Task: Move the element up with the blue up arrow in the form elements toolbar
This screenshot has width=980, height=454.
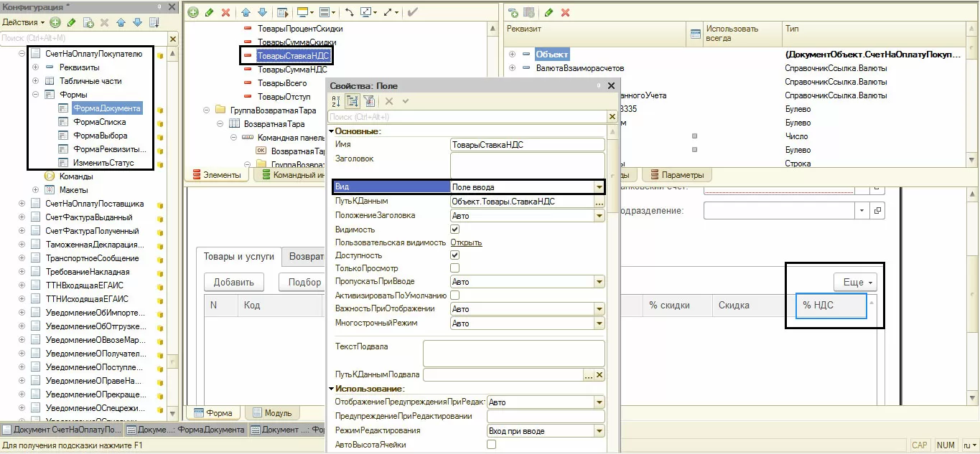Action: (246, 13)
